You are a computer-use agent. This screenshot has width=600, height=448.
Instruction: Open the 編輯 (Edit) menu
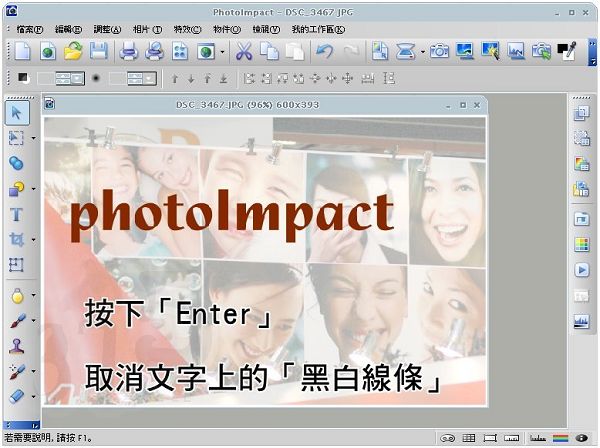coord(68,29)
